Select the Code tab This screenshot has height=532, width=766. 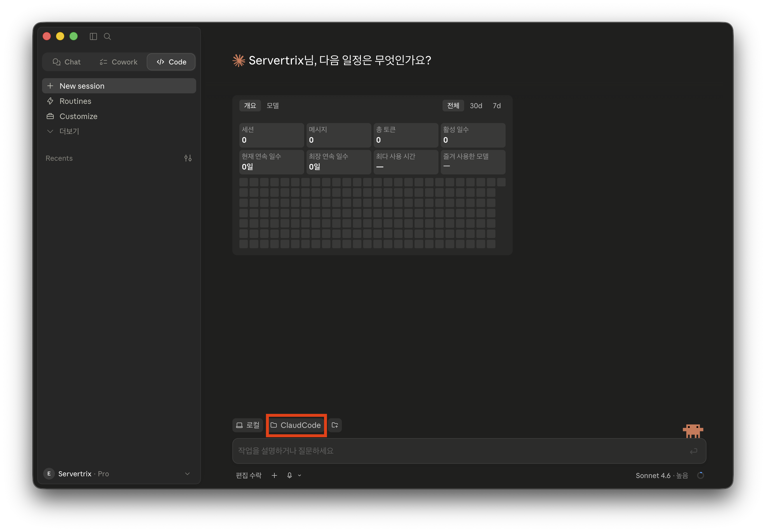click(171, 62)
